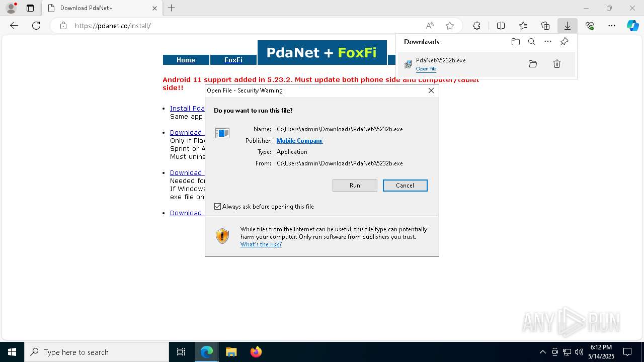
Task: Add page to favorites star icon
Action: click(450, 26)
